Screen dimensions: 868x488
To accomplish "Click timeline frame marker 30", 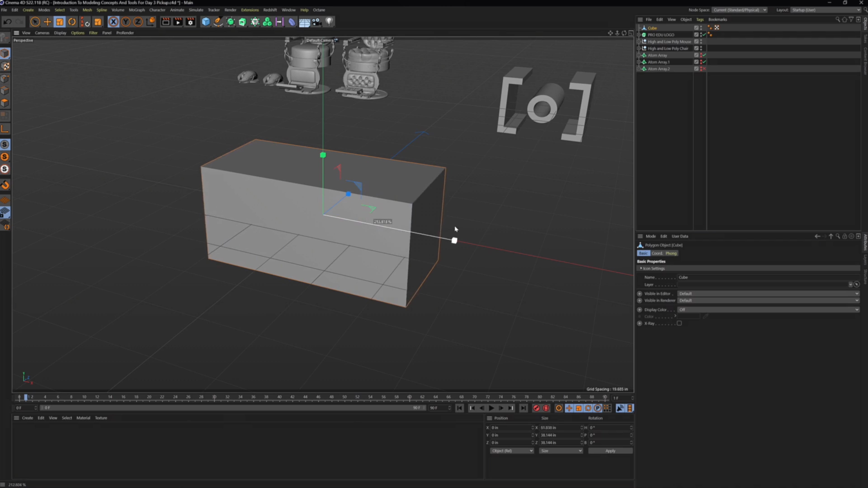I will click(x=214, y=397).
